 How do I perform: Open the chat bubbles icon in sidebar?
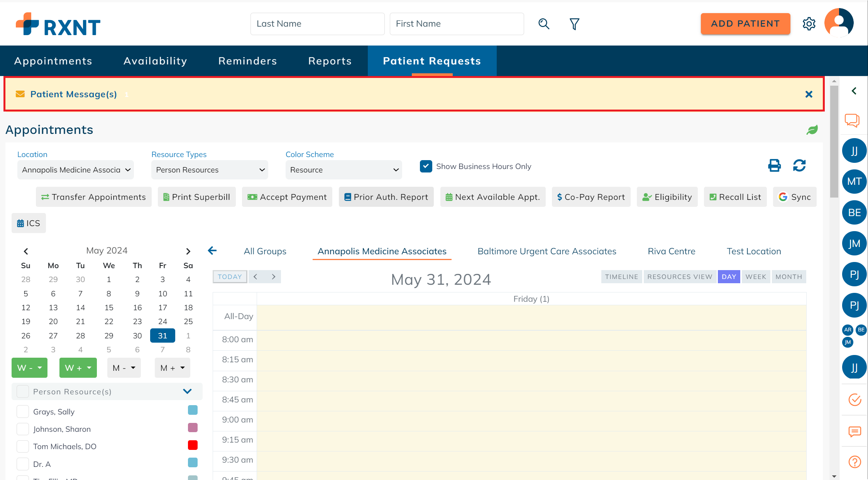point(852,120)
